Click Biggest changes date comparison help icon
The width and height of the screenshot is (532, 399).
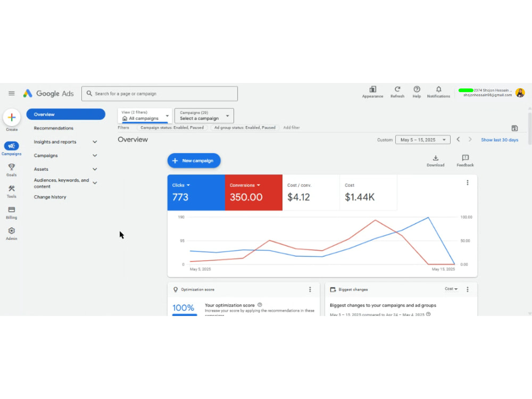pyautogui.click(x=428, y=314)
